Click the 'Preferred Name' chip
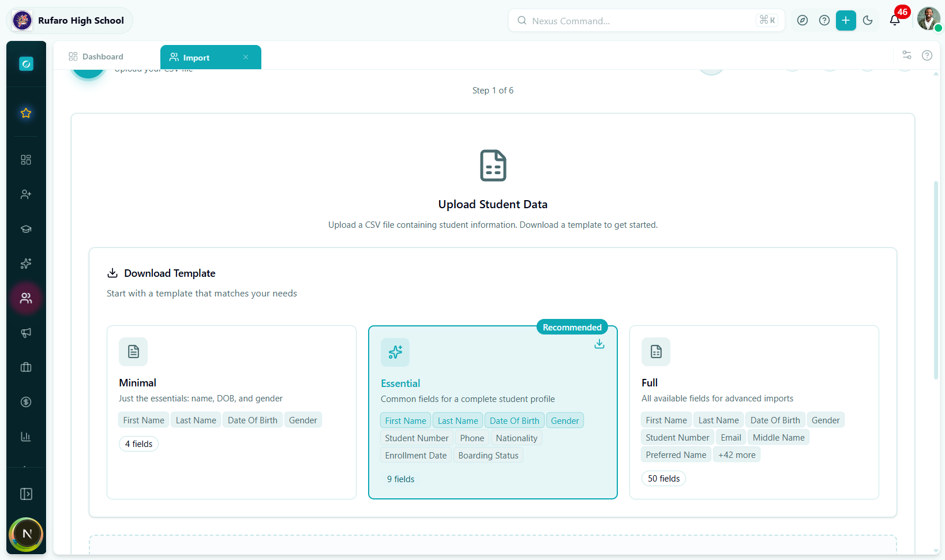Viewport: 945px width, 560px height. click(x=676, y=455)
